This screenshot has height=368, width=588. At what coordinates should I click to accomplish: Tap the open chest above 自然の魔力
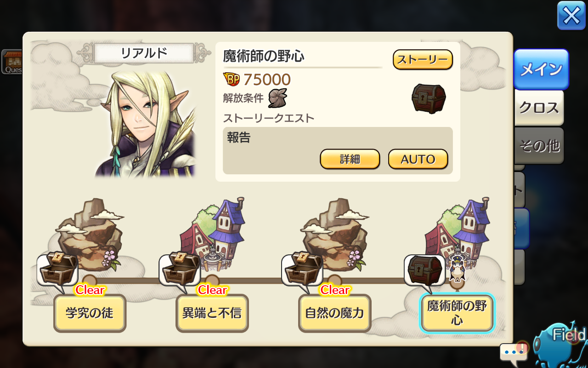[x=302, y=269]
